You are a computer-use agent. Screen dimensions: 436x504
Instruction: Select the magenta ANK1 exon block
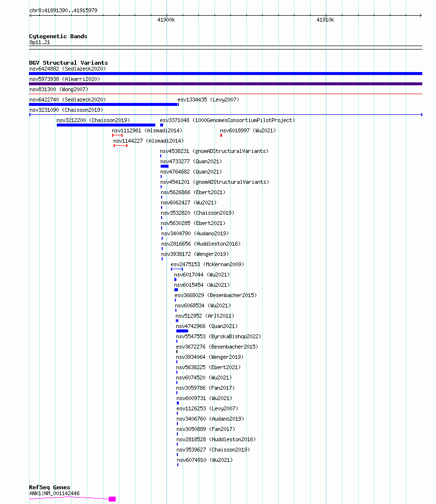point(112,499)
